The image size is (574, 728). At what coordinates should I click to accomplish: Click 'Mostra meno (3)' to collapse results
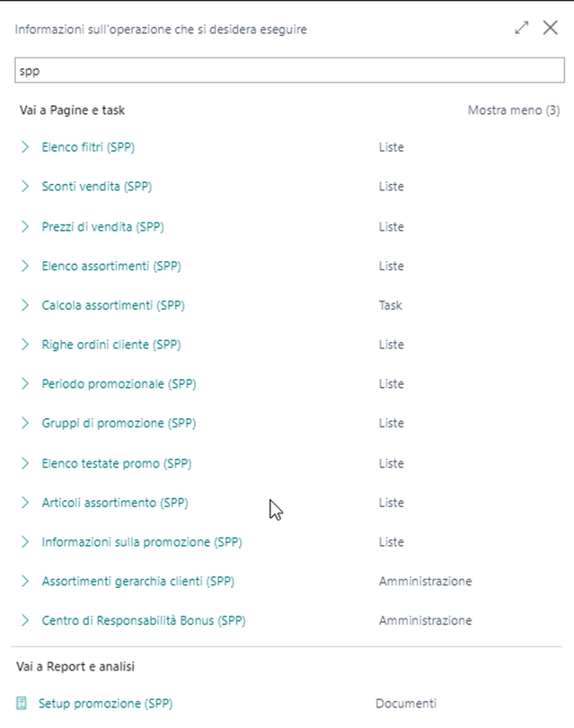513,110
